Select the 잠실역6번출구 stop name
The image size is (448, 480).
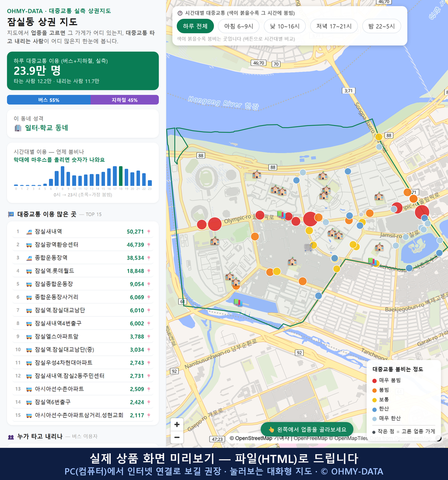click(52, 402)
